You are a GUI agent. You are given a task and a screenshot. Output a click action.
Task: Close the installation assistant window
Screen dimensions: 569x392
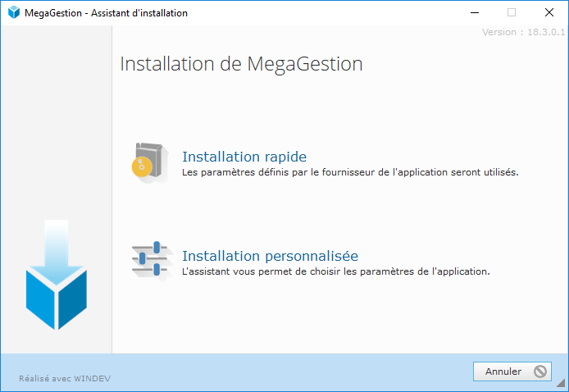tap(549, 12)
